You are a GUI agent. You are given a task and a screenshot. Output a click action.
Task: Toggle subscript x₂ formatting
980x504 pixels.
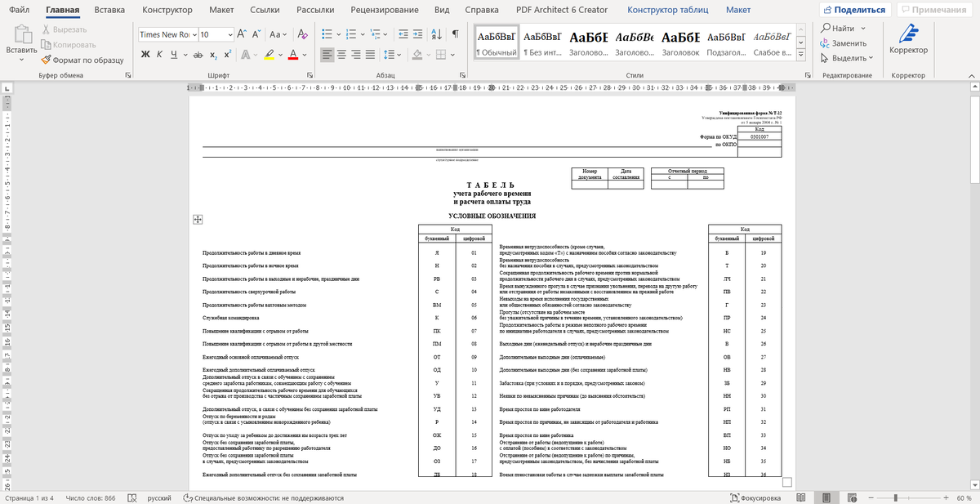click(213, 55)
